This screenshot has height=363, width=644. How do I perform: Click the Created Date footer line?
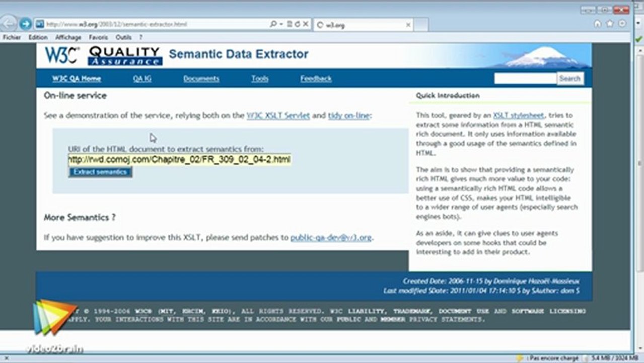click(x=491, y=281)
